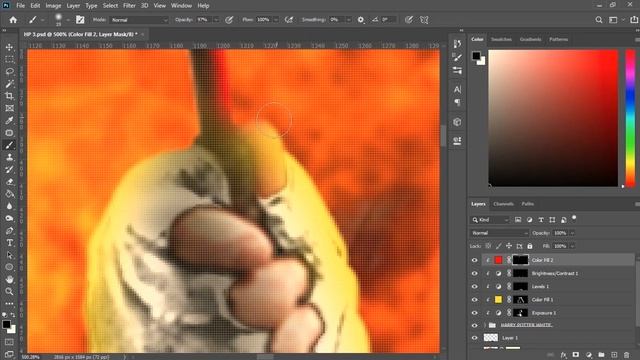Select the Clone Stamp tool
640x360 pixels.
9,157
